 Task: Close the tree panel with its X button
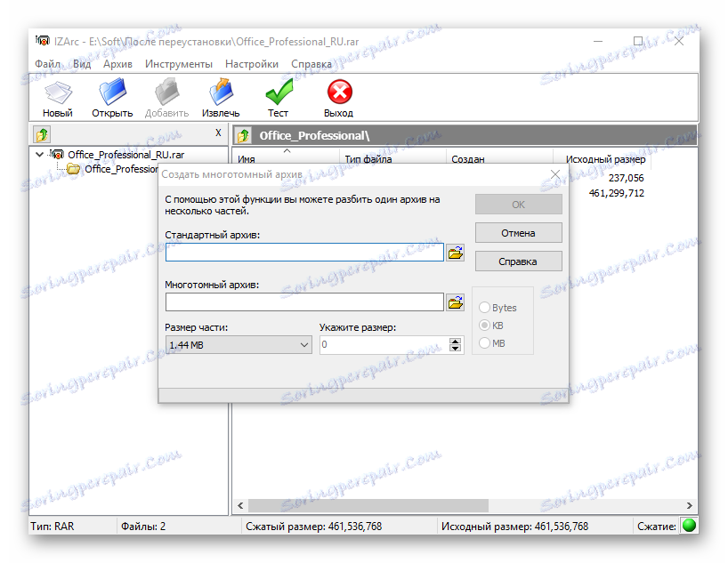[218, 133]
